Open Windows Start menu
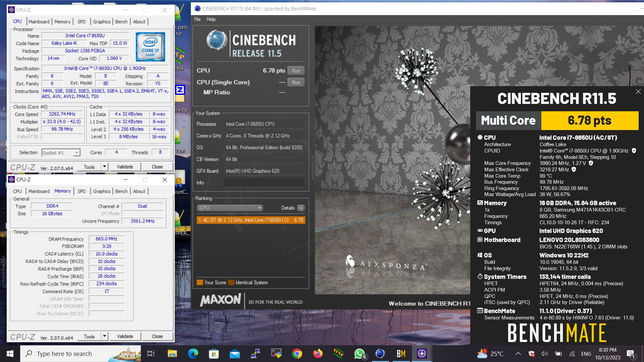The image size is (644, 362). tap(10, 354)
